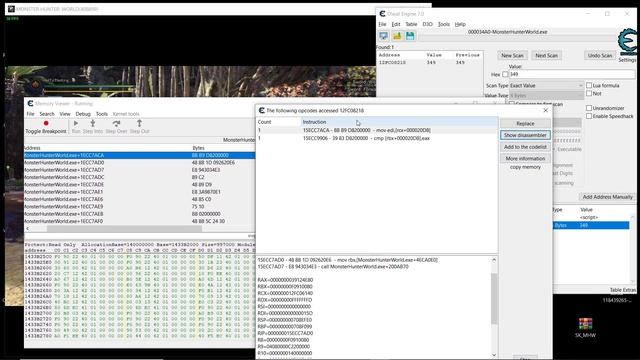Click the Show disassembler button
The image size is (640, 360).
(x=525, y=135)
